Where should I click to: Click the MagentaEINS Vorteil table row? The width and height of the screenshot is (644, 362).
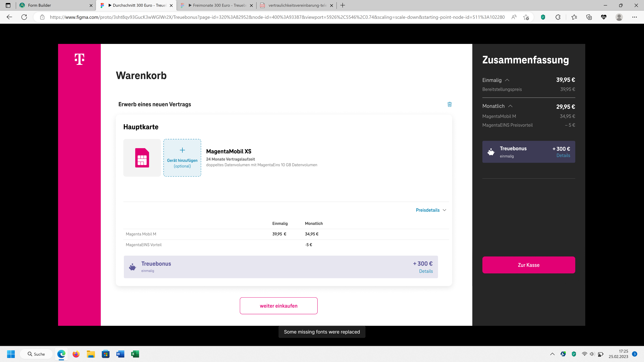[286, 245]
